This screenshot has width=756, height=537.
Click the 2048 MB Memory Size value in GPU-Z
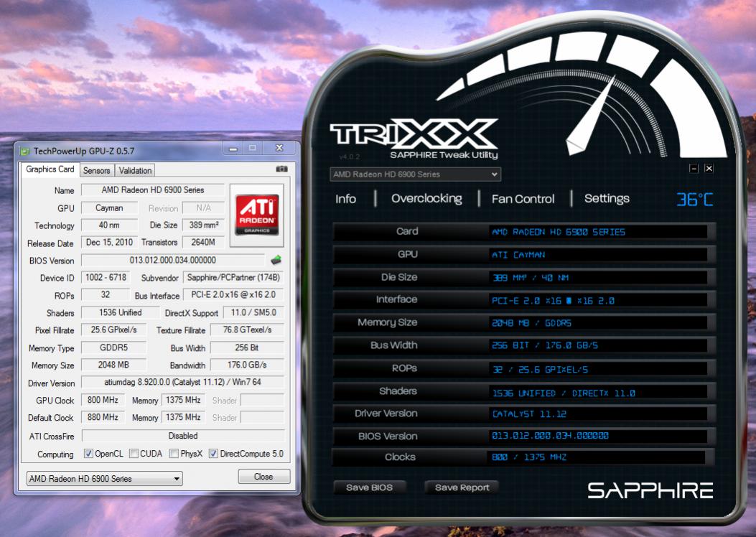[113, 365]
